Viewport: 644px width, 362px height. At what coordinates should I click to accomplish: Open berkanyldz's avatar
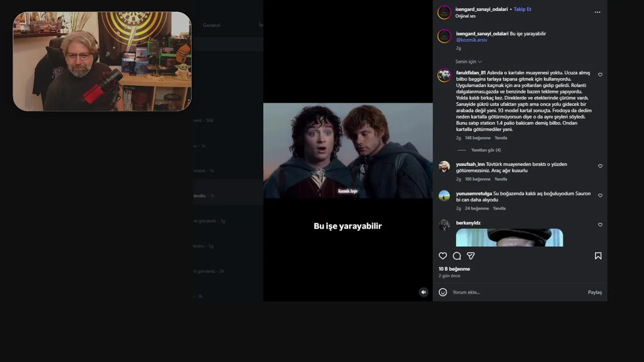444,225
